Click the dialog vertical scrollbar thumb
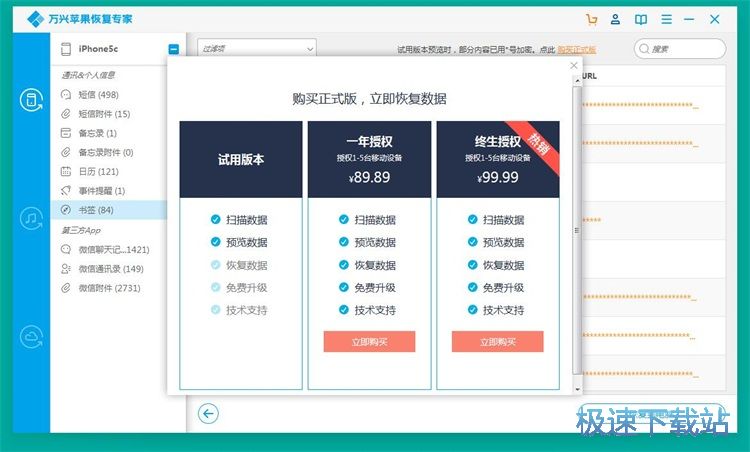The height and width of the screenshot is (452, 750). pyautogui.click(x=577, y=230)
